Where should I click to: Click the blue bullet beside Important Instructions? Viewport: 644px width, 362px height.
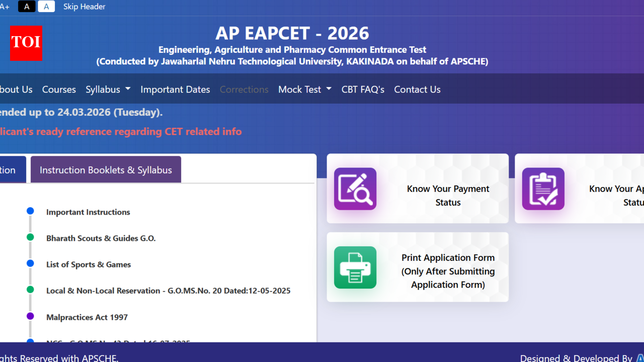(30, 211)
